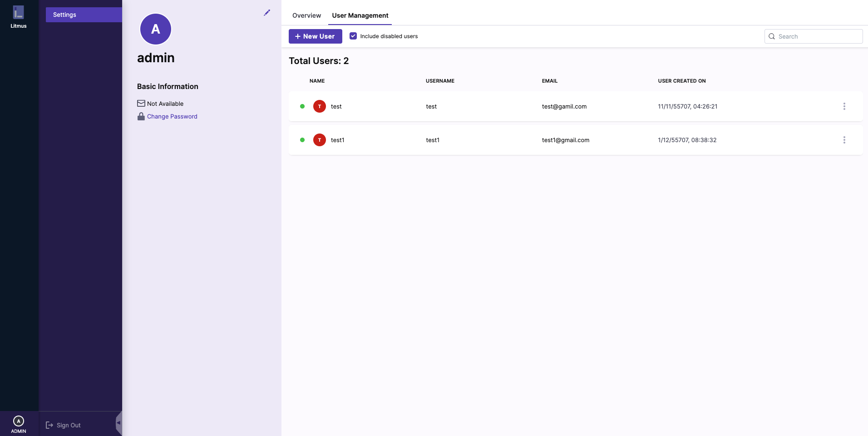Collapse the sidebar with the arrow handle
This screenshot has width=868, height=436.
pos(118,423)
